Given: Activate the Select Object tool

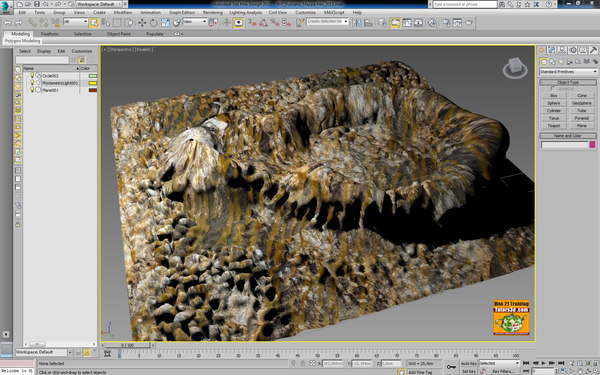Looking at the screenshot, I should (x=94, y=23).
